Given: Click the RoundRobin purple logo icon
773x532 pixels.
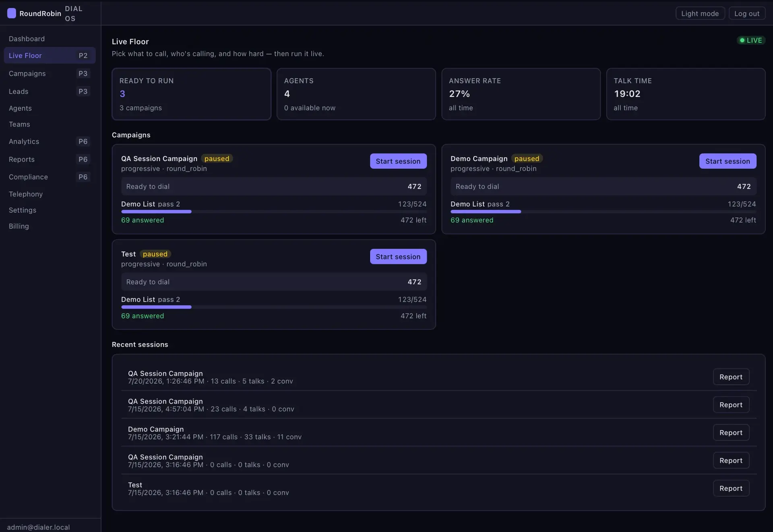Looking at the screenshot, I should click(x=12, y=13).
